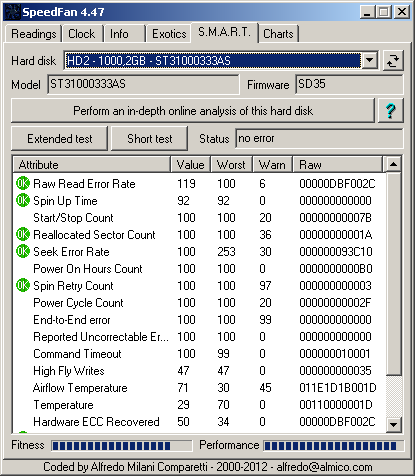Select the Power Cycle Count row
This screenshot has height=476, width=415.
click(199, 303)
